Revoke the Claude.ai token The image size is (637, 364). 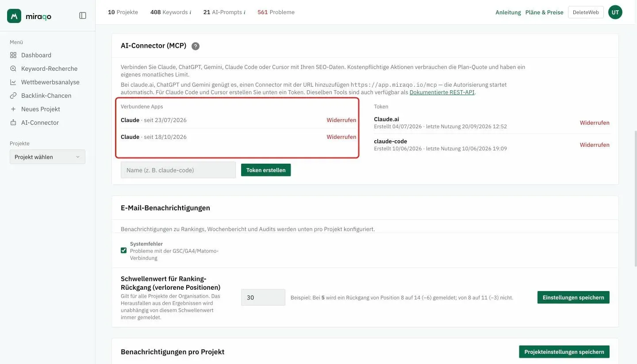(595, 123)
